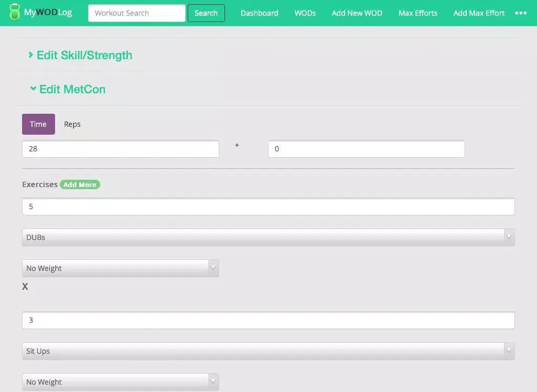Remove the DUBs exercise with X
This screenshot has height=392, width=537.
pos(25,287)
